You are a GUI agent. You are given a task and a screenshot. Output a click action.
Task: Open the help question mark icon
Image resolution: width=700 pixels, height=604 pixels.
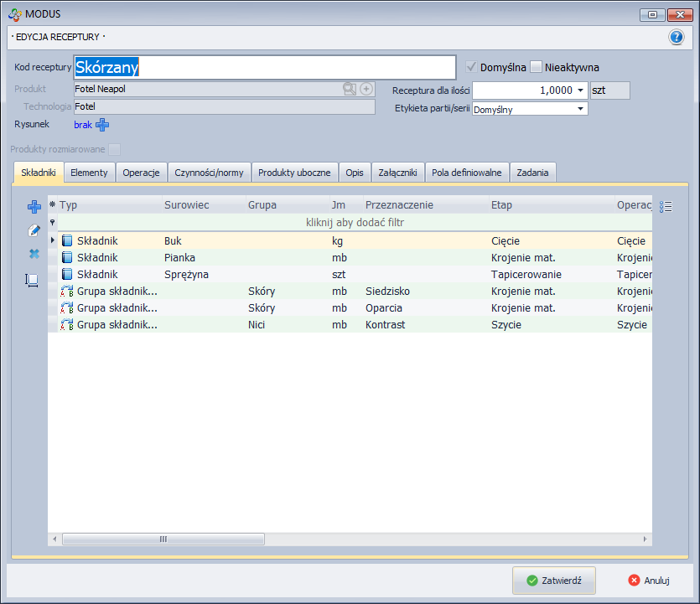[677, 37]
